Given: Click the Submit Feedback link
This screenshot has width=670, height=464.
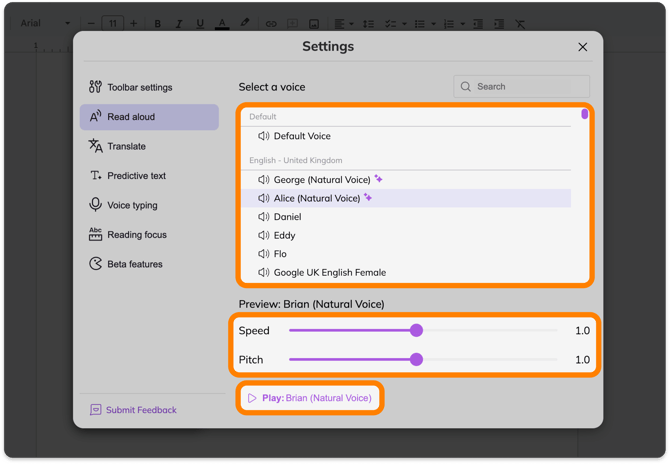Looking at the screenshot, I should 133,410.
